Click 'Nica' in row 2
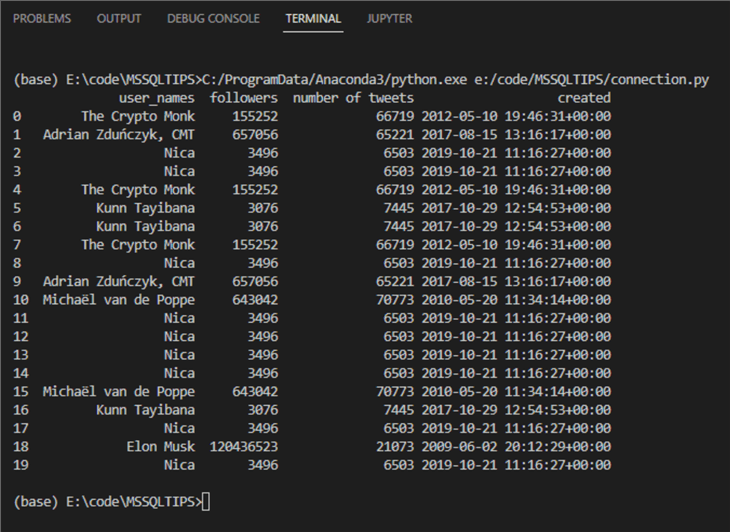Screen dimensions: 730x532 coord(179,153)
